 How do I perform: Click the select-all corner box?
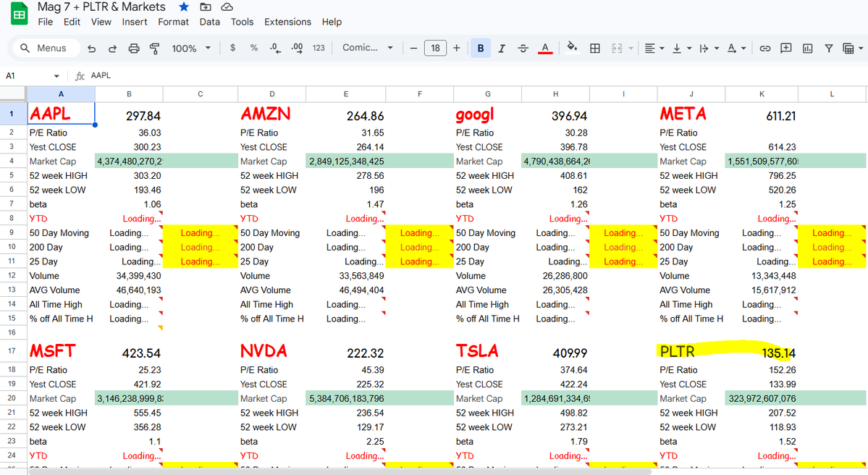pos(13,94)
